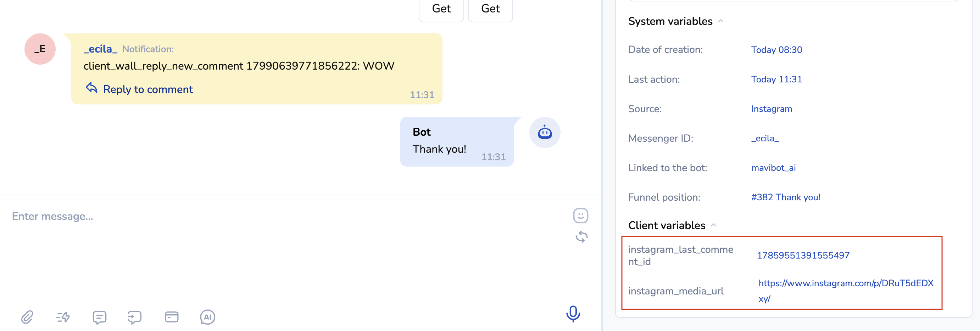Screen dimensions: 980x331
Task: Open the AI assistant chat icon
Action: click(x=207, y=317)
